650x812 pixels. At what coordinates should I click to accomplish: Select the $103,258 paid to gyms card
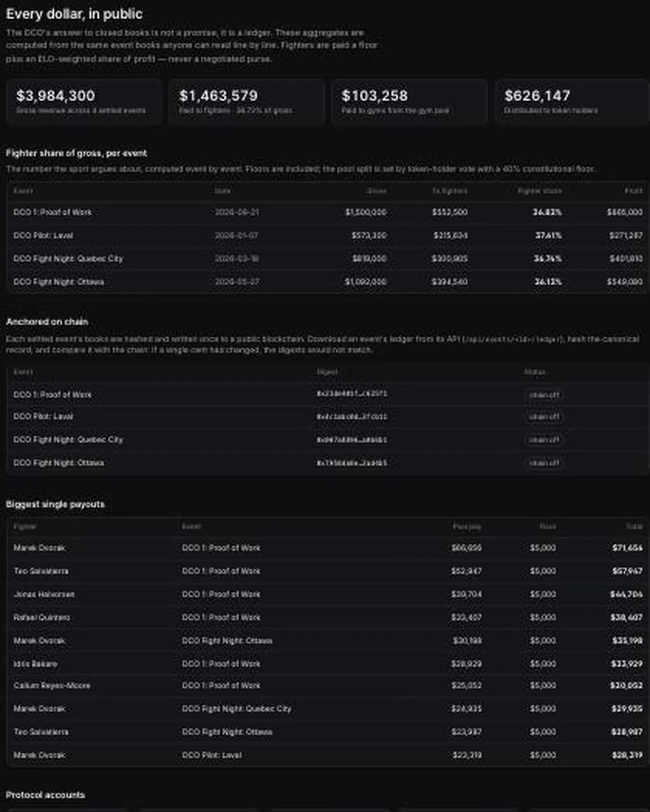(x=409, y=101)
